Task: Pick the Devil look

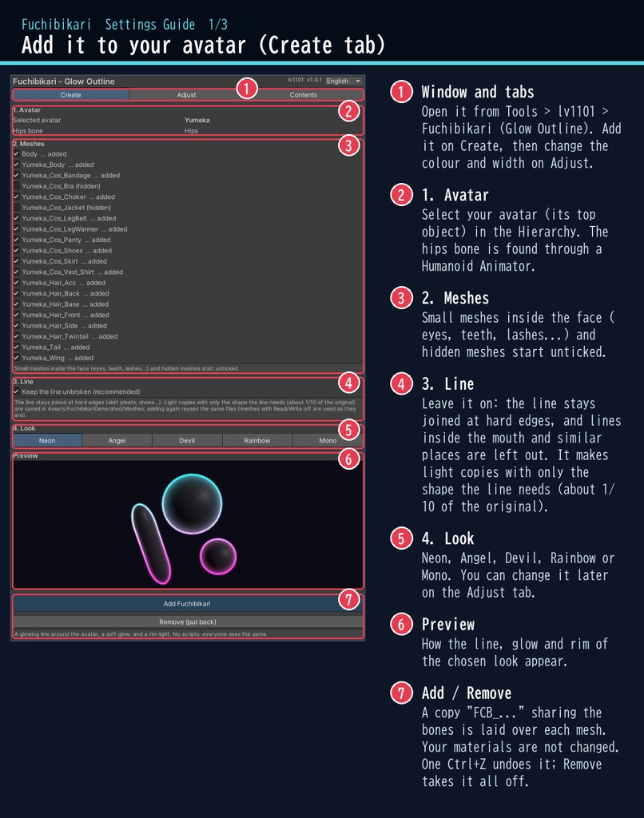Action: 187,440
